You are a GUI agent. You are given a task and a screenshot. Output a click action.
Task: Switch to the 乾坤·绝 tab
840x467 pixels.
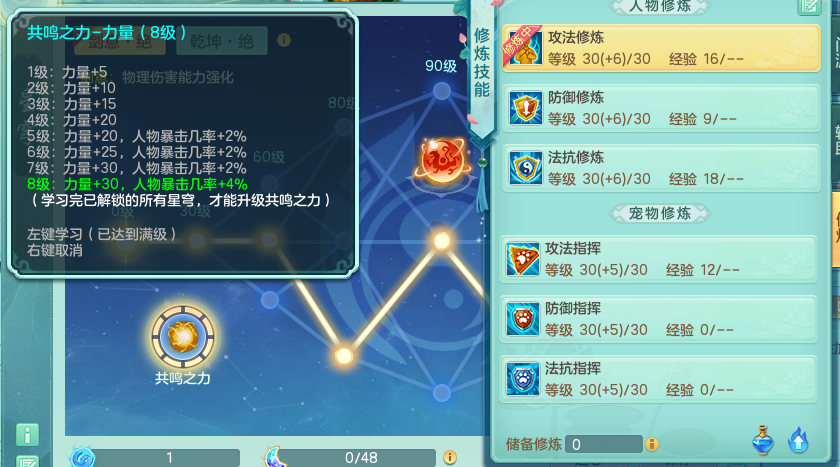(222, 41)
